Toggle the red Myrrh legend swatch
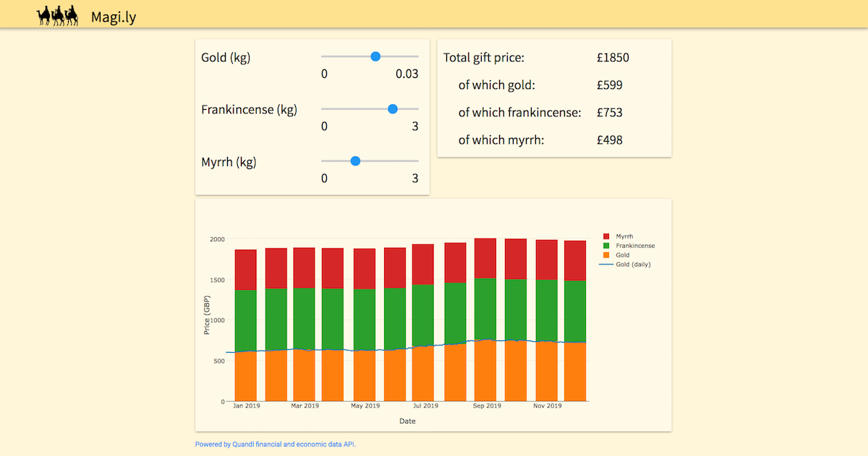Screen dimensions: 868x456 coord(606,236)
